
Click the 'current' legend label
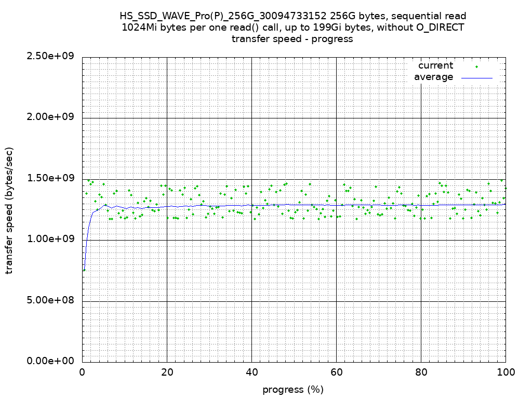[435, 65]
